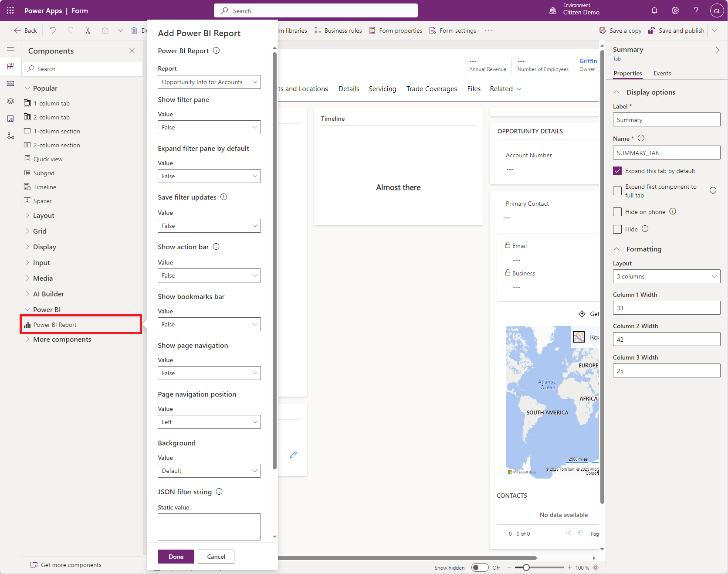This screenshot has height=574, width=728.
Task: Click the Cancel button
Action: (216, 557)
